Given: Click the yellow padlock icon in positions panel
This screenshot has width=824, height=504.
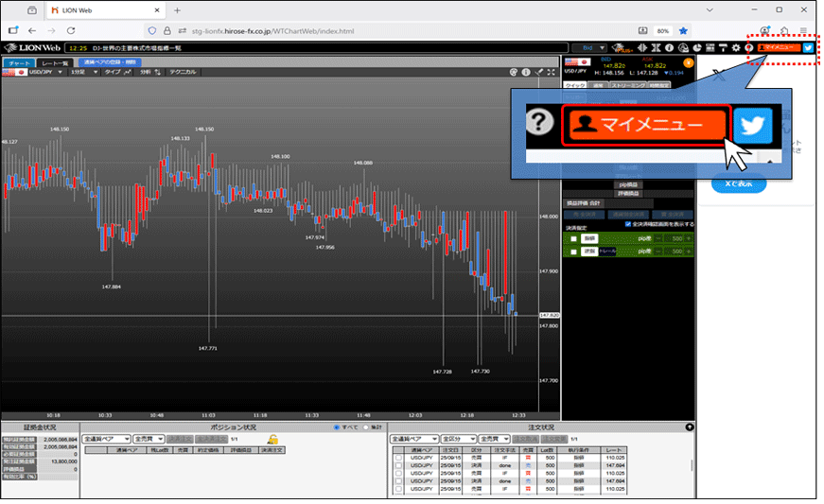Looking at the screenshot, I should tap(272, 439).
